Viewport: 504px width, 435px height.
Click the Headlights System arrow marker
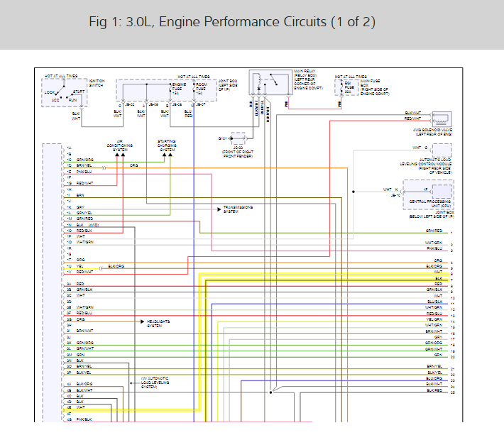point(143,321)
